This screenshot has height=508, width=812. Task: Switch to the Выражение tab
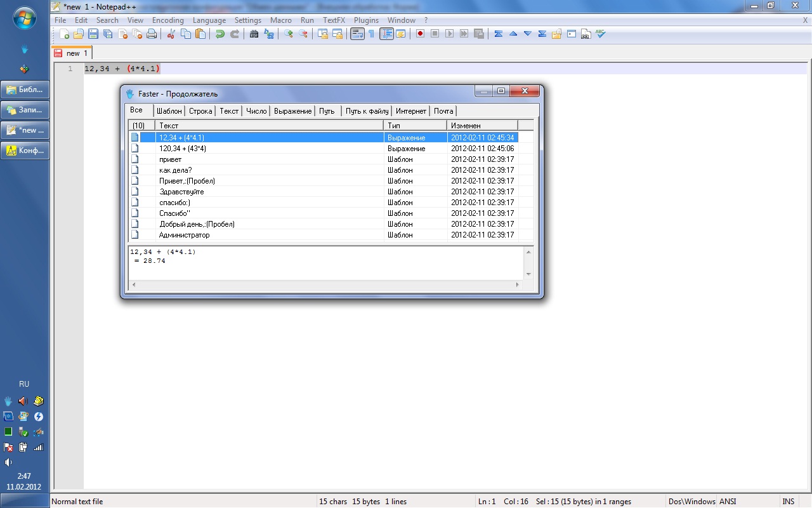coord(293,111)
